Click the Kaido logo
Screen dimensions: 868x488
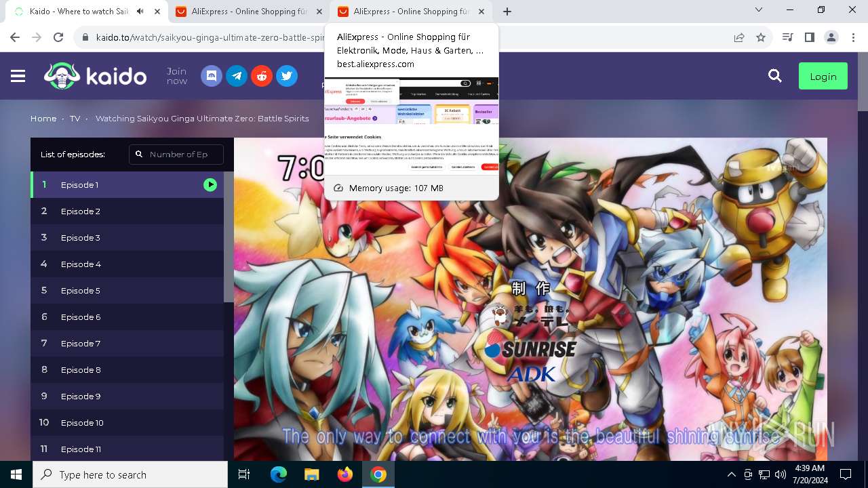tap(95, 76)
